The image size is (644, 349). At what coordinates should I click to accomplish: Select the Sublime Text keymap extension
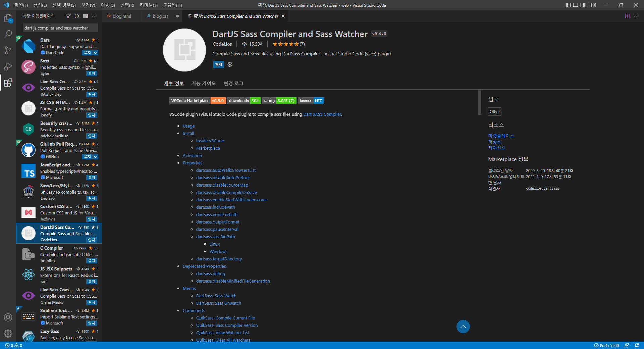(59, 317)
